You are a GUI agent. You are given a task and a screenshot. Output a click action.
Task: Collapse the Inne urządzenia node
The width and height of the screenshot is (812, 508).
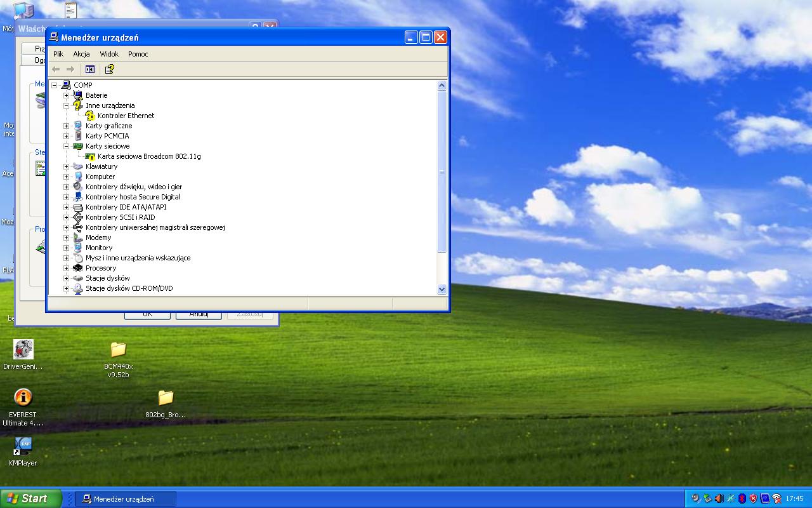[x=66, y=105]
